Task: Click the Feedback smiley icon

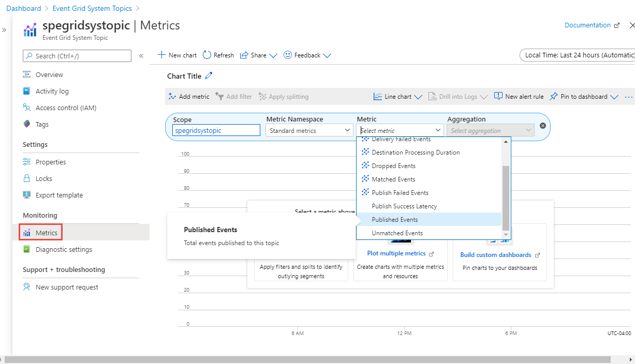Action: [287, 55]
